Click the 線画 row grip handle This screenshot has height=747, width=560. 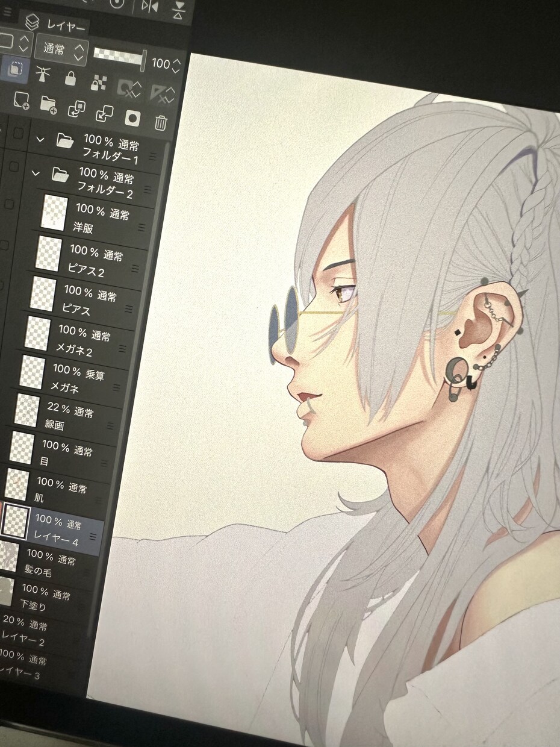pos(111,425)
